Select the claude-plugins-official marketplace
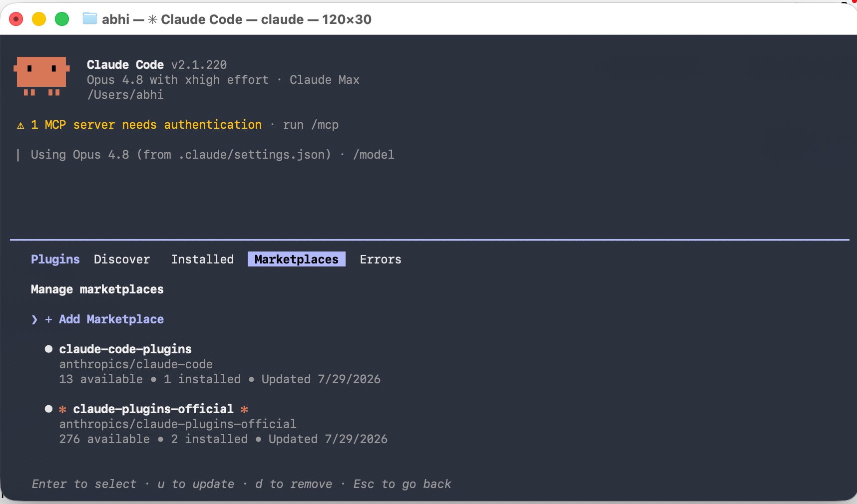The width and height of the screenshot is (857, 504). [153, 409]
